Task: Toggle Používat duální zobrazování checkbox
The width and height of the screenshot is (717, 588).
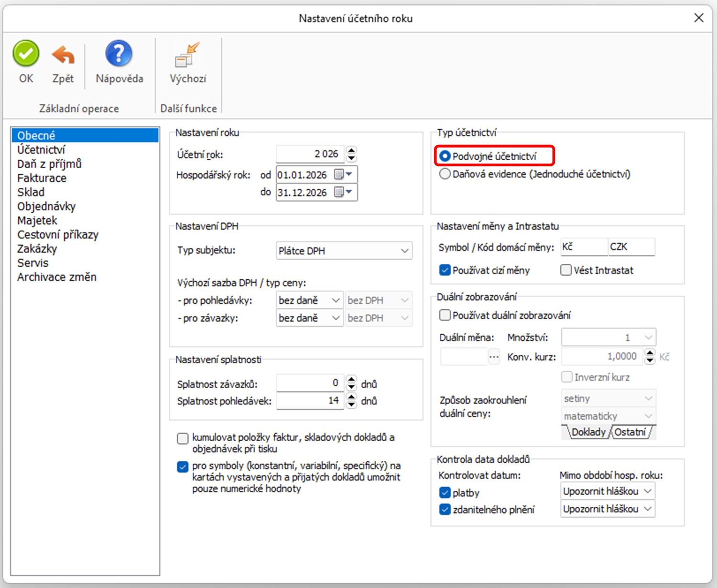Action: (445, 315)
